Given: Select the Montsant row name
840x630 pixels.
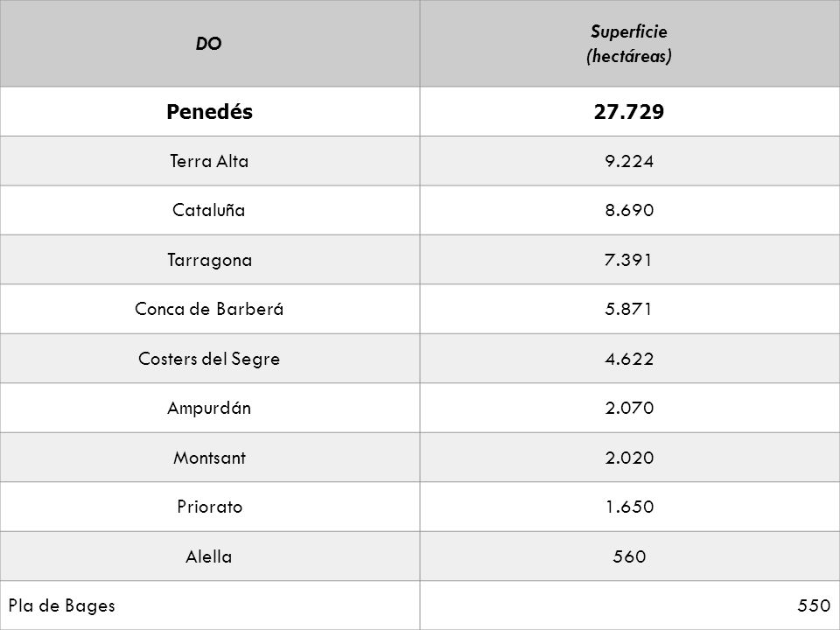Looking at the screenshot, I should pos(209,458).
